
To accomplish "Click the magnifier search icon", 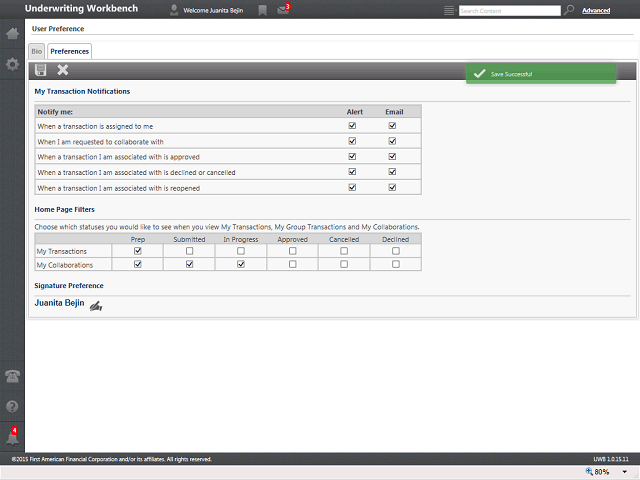I will (569, 10).
